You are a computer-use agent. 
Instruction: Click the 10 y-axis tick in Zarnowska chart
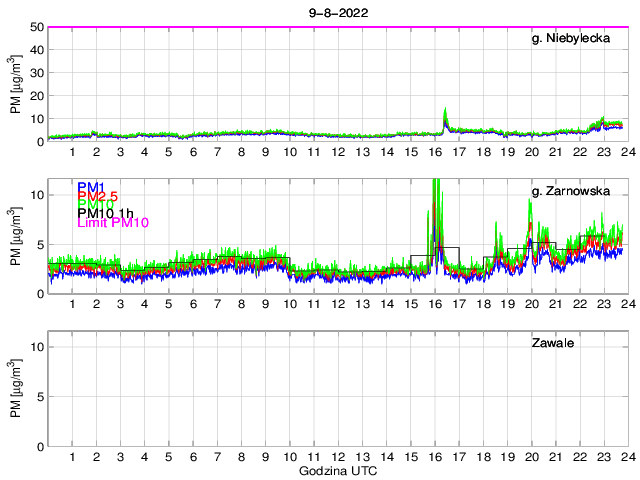click(35, 195)
